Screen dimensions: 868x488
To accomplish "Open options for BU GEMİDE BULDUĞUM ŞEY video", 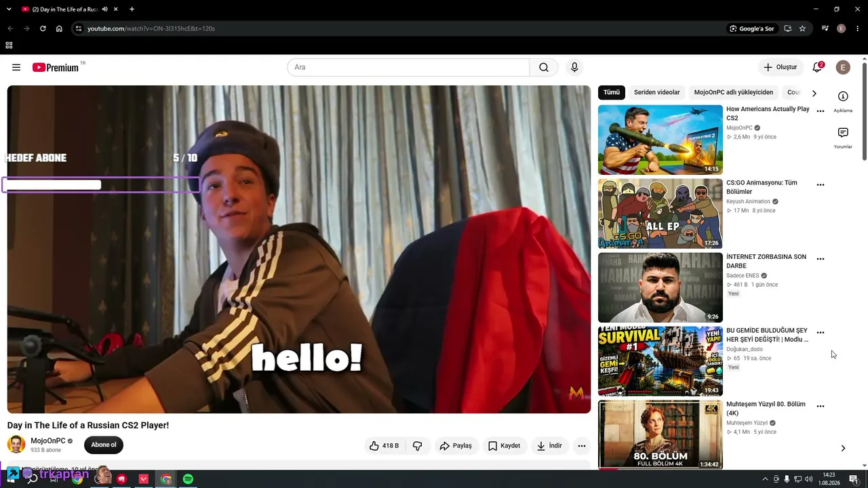I will click(821, 333).
